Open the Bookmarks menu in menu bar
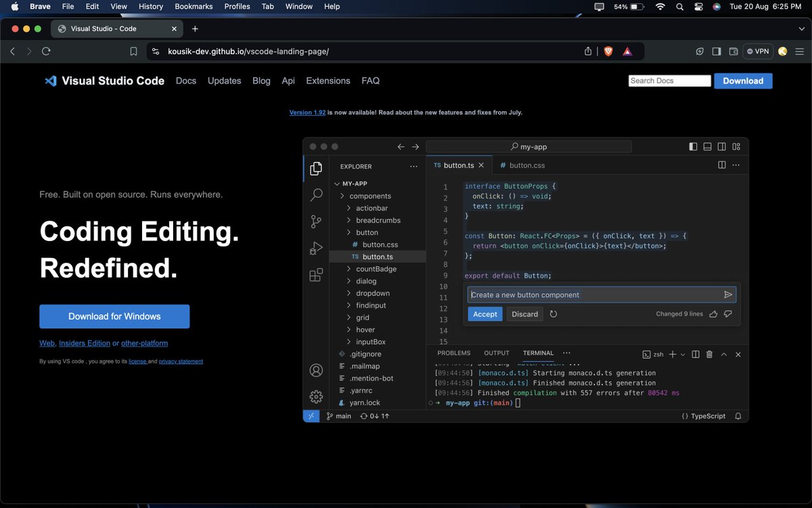 pos(194,6)
